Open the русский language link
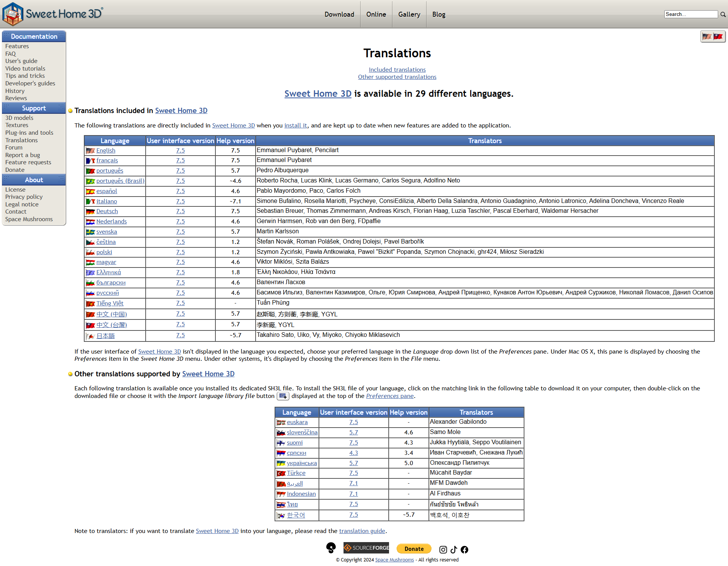The width and height of the screenshot is (728, 566). tap(108, 293)
